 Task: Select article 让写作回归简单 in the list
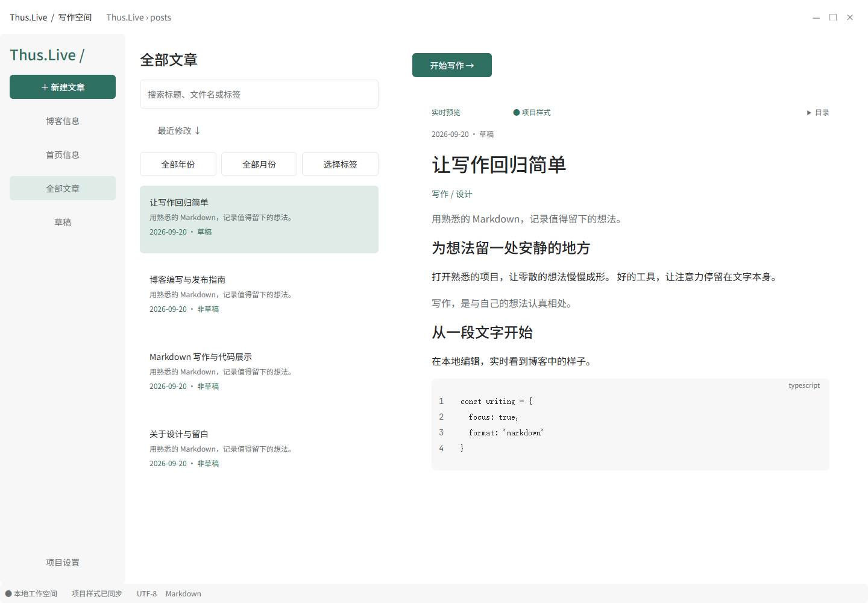259,219
